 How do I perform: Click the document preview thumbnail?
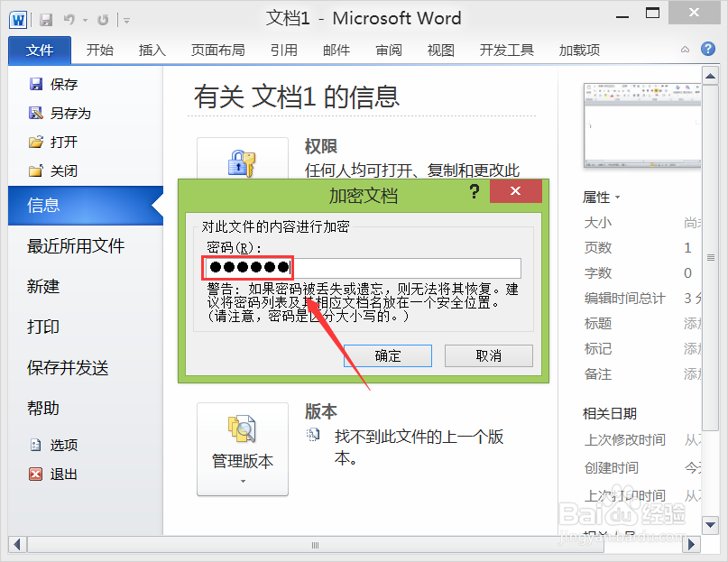pyautogui.click(x=641, y=125)
